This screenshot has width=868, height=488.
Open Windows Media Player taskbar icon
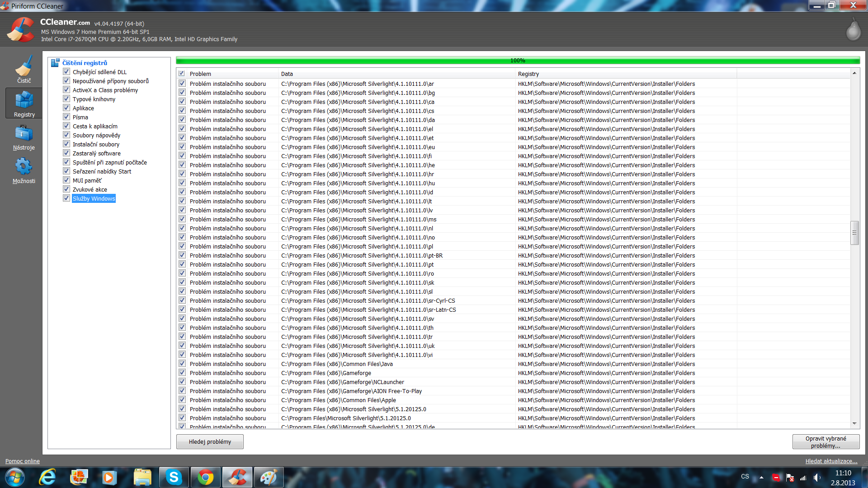pos(109,477)
